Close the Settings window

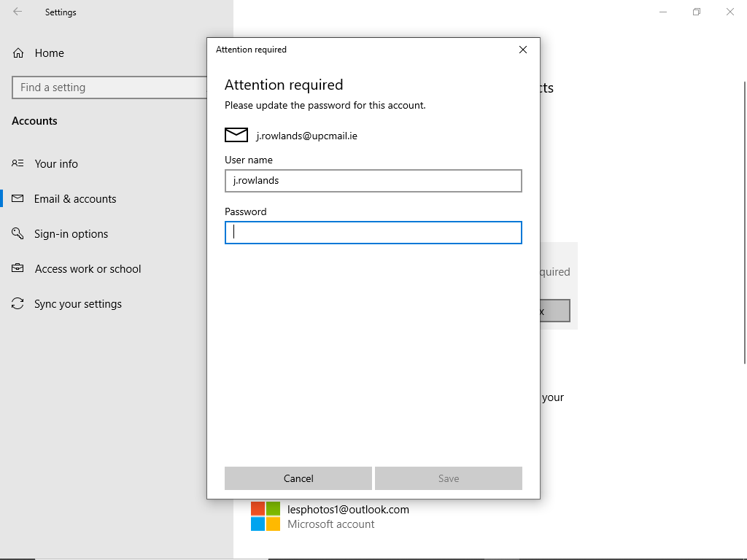pyautogui.click(x=730, y=12)
